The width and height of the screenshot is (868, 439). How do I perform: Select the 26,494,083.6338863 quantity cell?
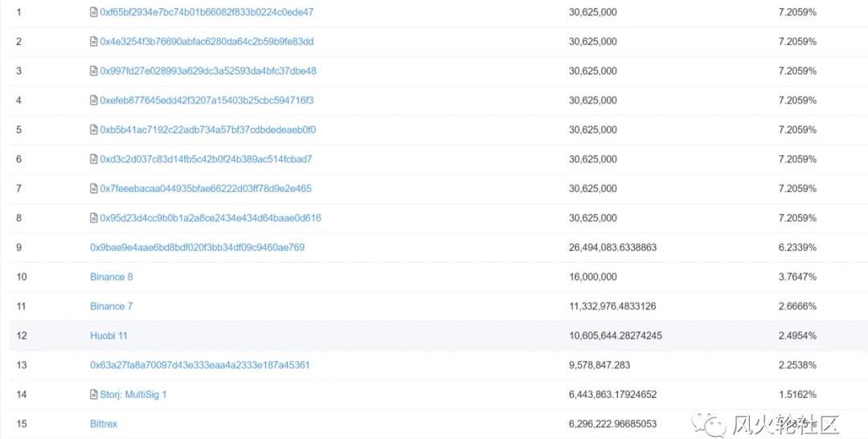tap(612, 248)
